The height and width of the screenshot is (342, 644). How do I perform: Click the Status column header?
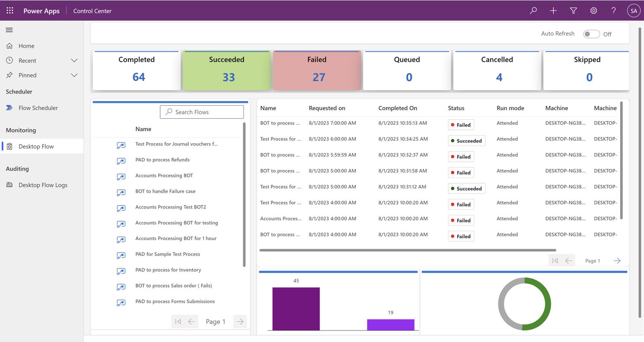[x=456, y=108]
